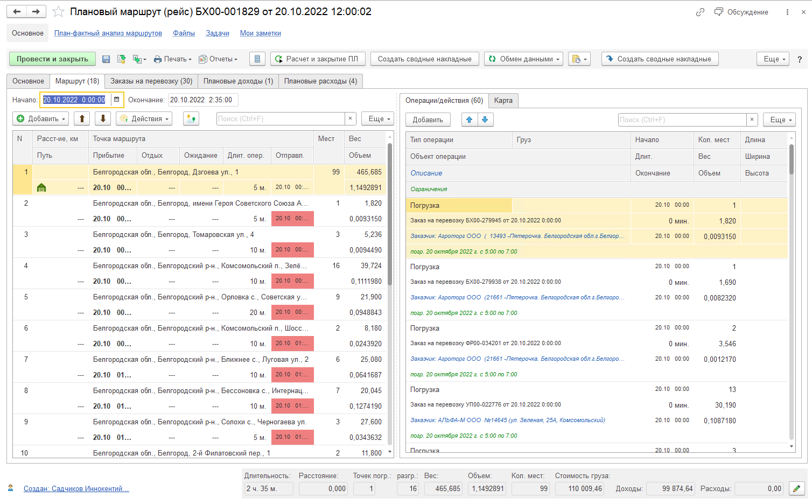Expand the Действия dropdown in route panel
The width and height of the screenshot is (812, 504).
tap(144, 118)
